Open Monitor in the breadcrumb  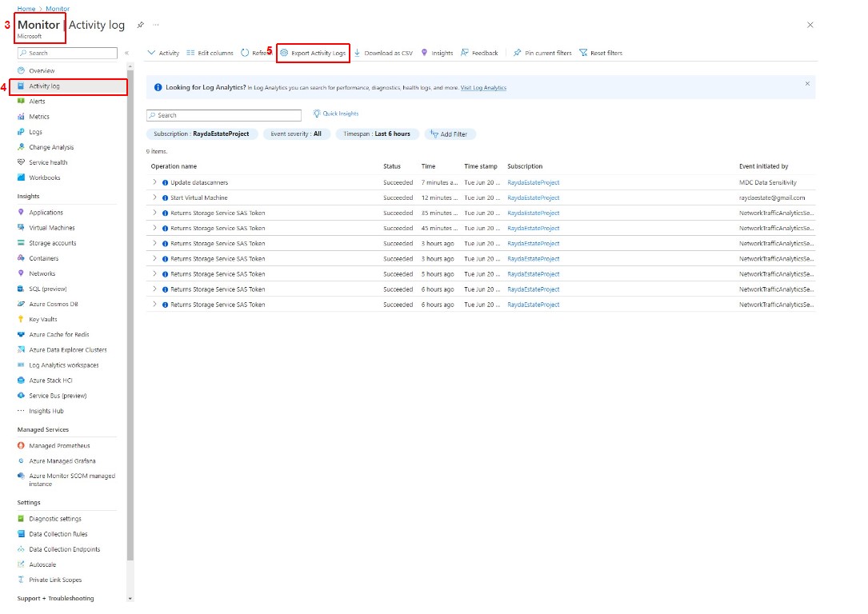pos(58,9)
